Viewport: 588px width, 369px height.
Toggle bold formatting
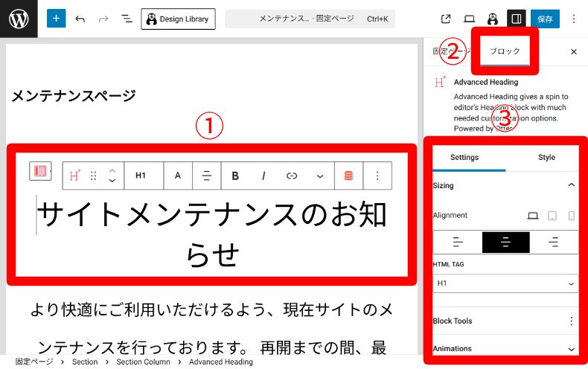[235, 176]
